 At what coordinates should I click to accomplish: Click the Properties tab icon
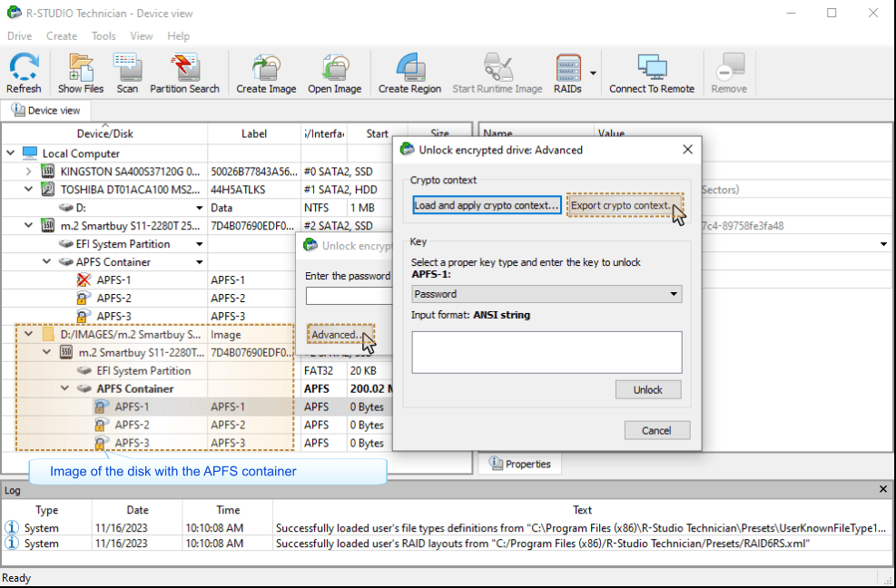[x=496, y=464]
